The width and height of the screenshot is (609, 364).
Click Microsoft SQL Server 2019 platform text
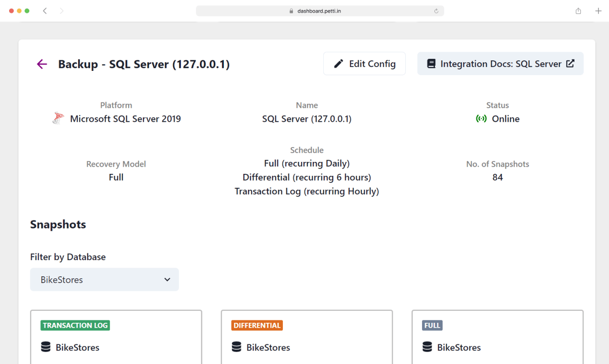point(126,119)
